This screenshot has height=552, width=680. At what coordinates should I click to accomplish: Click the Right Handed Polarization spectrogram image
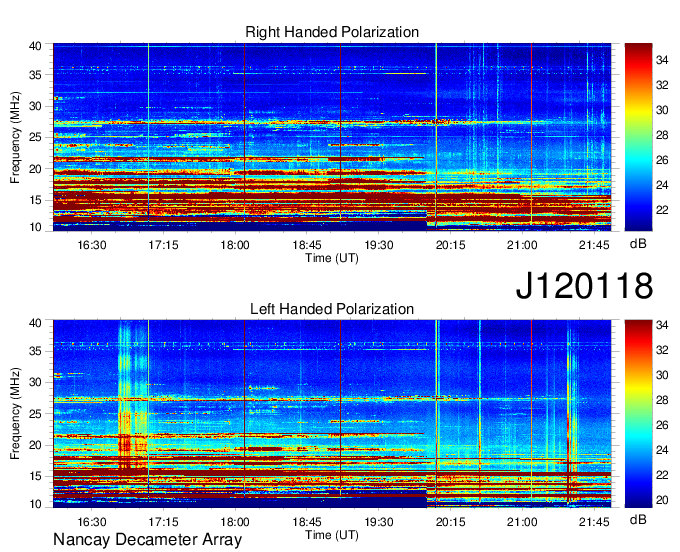pos(332,137)
